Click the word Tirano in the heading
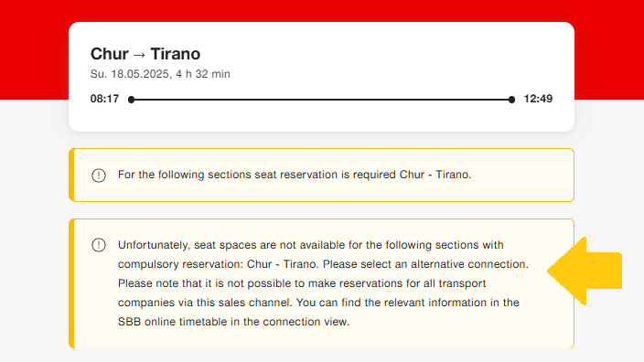 (176, 54)
